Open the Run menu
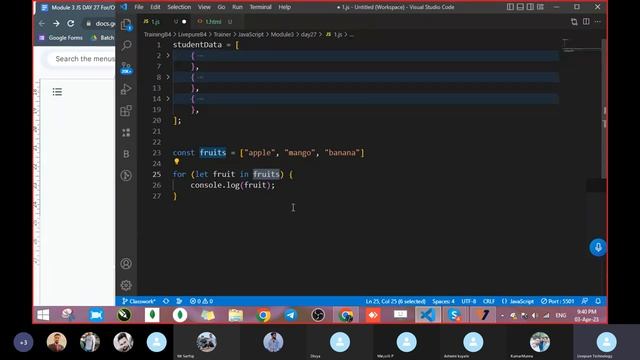The image size is (640, 360). (237, 7)
